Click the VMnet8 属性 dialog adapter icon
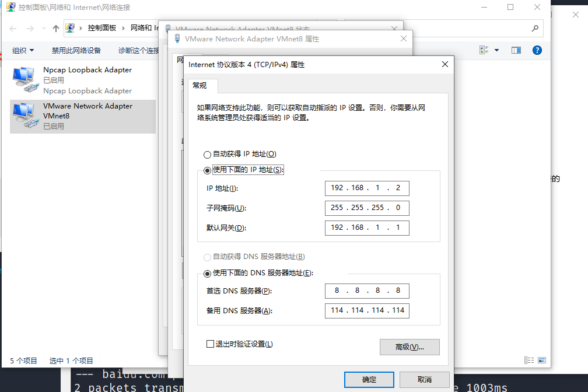 pos(177,38)
